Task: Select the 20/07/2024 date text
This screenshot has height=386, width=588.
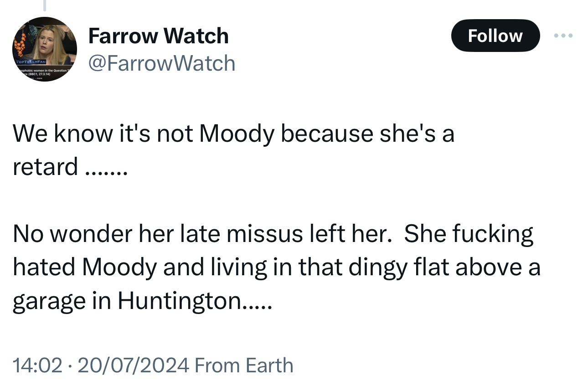Action: pyautogui.click(x=133, y=365)
